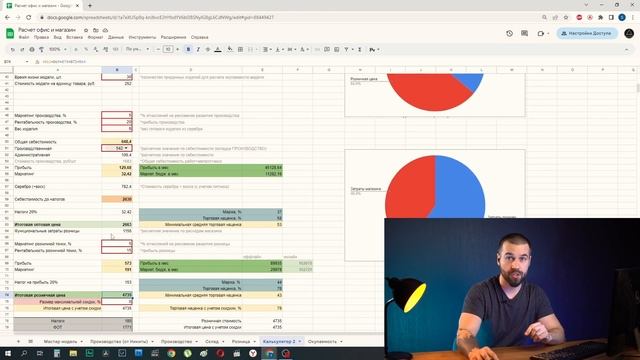Open the Windows Start menu
The image size is (640, 360).
point(7,353)
